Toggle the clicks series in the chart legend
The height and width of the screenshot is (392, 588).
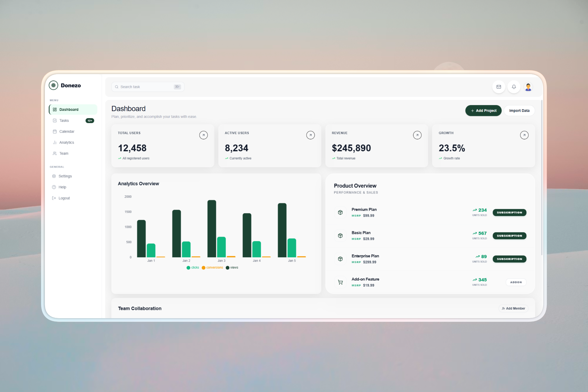pos(192,268)
